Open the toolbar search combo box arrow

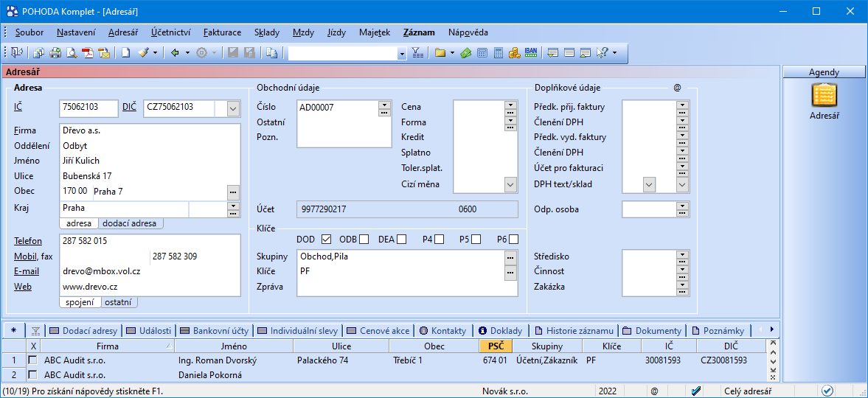coord(403,53)
